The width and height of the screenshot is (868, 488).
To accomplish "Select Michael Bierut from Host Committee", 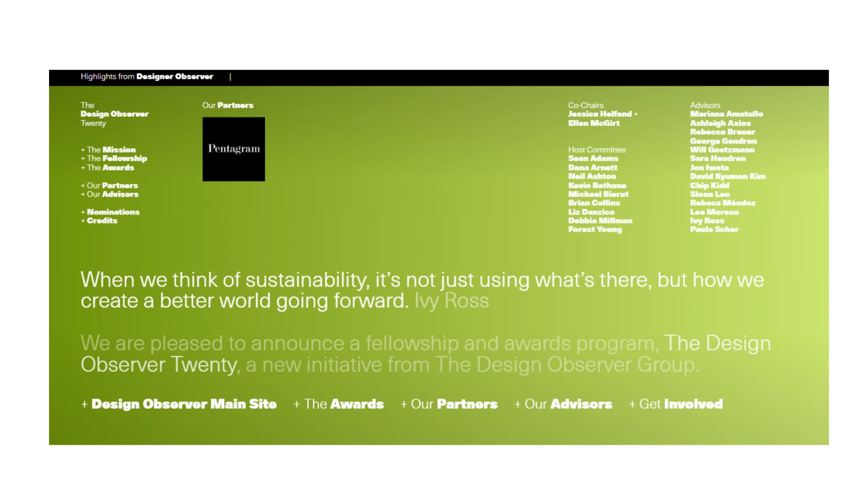I will pos(598,194).
